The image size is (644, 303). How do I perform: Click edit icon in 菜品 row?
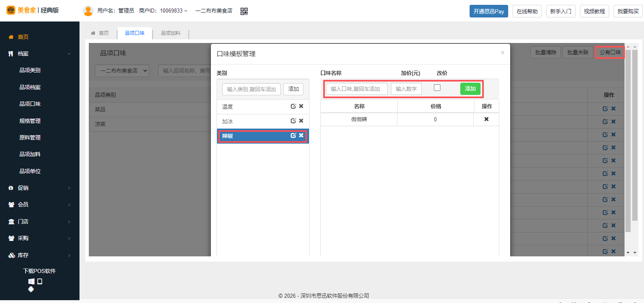coord(605,109)
